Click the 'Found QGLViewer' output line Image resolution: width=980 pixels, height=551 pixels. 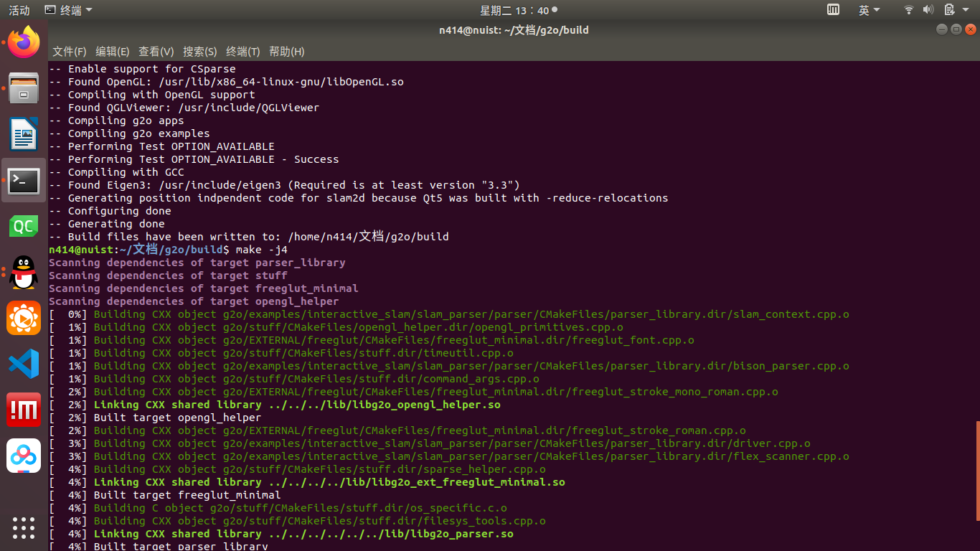184,108
